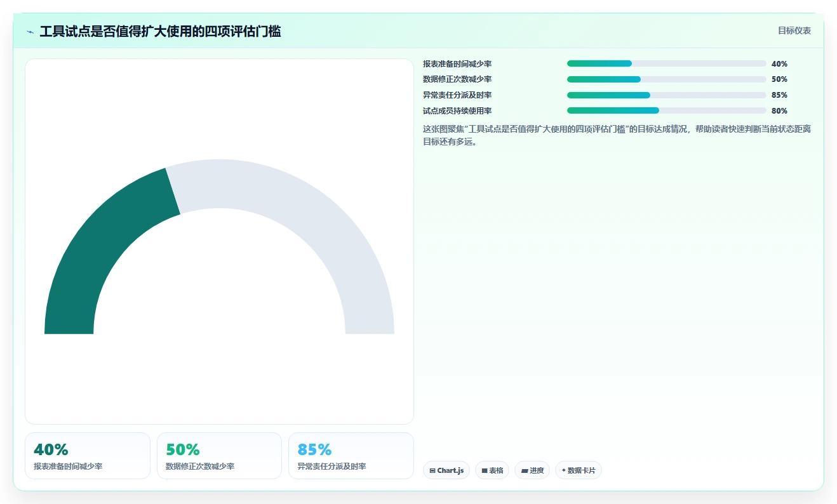Click the 表格 tag chip

tap(492, 470)
